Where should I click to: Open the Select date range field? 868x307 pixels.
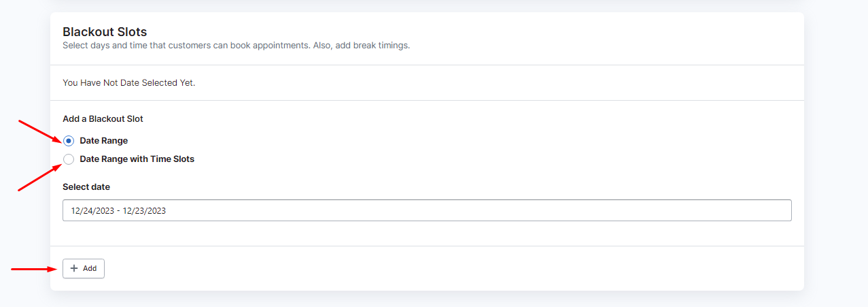point(427,210)
